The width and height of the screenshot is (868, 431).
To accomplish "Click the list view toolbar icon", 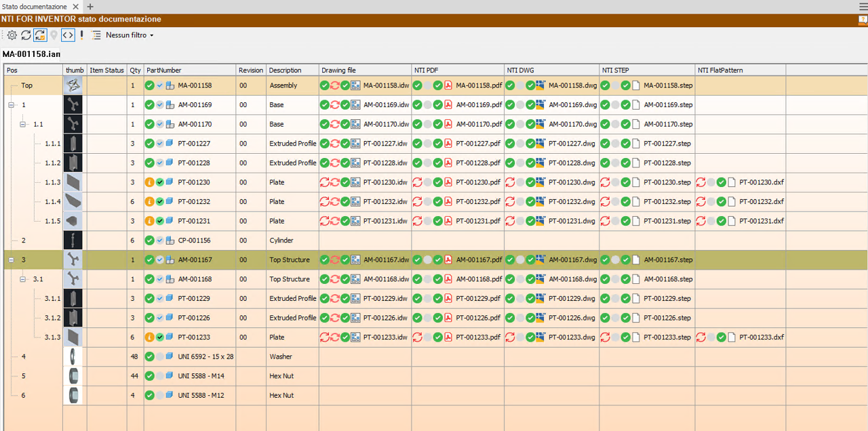I will pos(96,35).
